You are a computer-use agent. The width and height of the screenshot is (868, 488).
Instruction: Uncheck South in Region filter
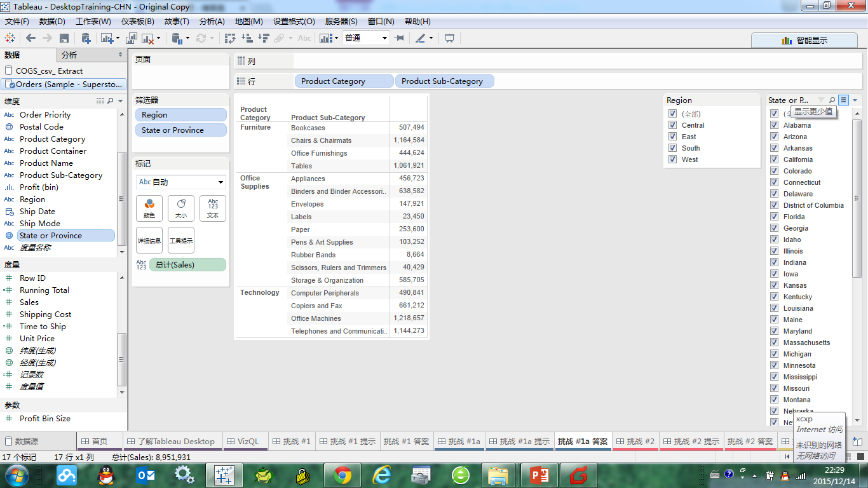(672, 148)
